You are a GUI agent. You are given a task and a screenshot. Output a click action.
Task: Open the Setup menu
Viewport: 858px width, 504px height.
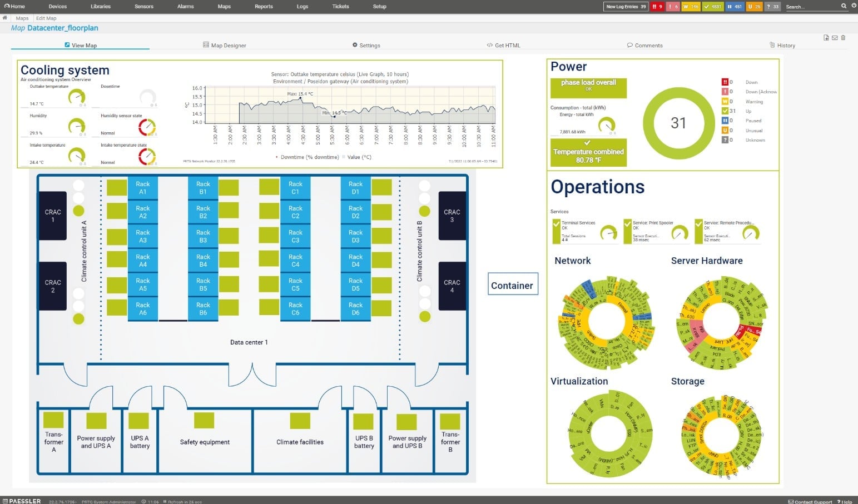coord(380,7)
